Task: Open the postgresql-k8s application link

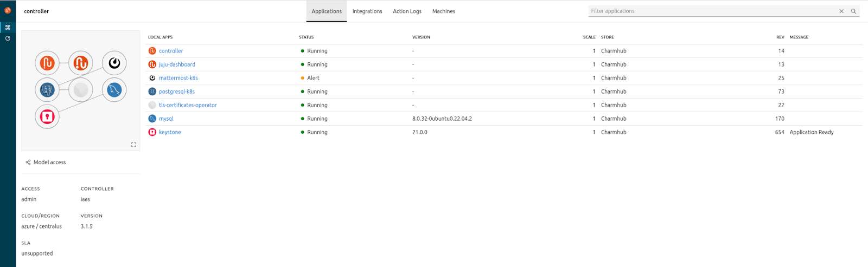Action: coord(177,92)
